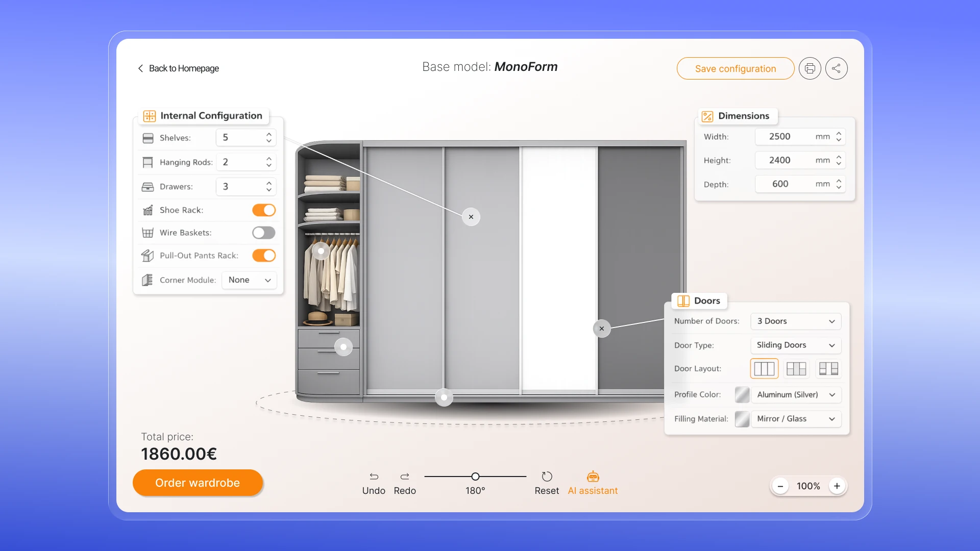Open the AI assistant
The width and height of the screenshot is (980, 551).
[x=593, y=482]
